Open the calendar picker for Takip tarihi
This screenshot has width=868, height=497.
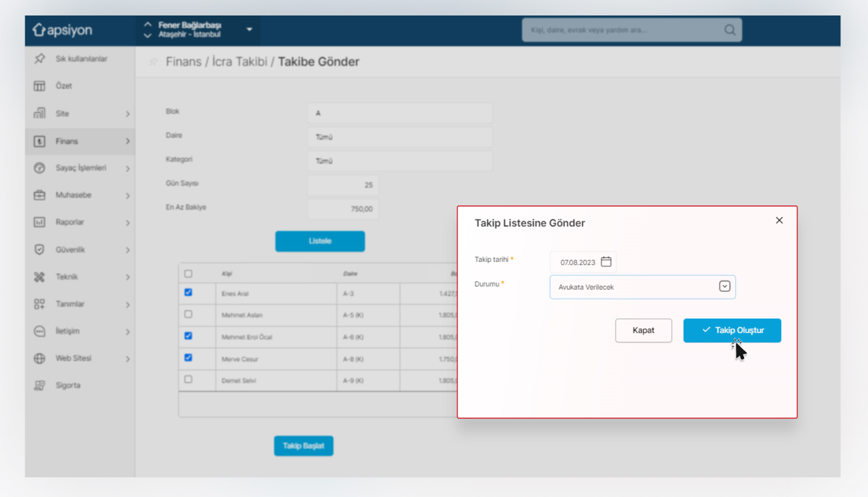tap(606, 262)
